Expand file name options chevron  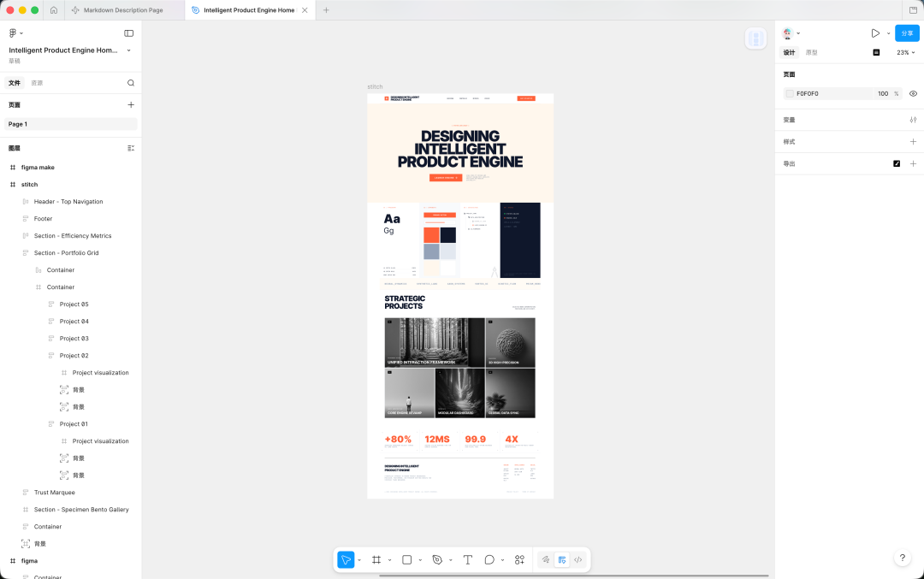coord(129,50)
